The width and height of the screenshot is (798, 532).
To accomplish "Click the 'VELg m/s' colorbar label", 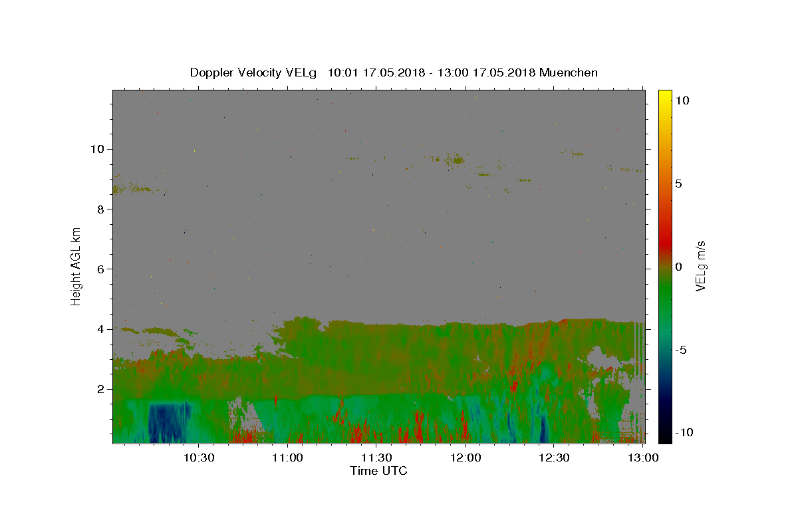I will (x=700, y=266).
